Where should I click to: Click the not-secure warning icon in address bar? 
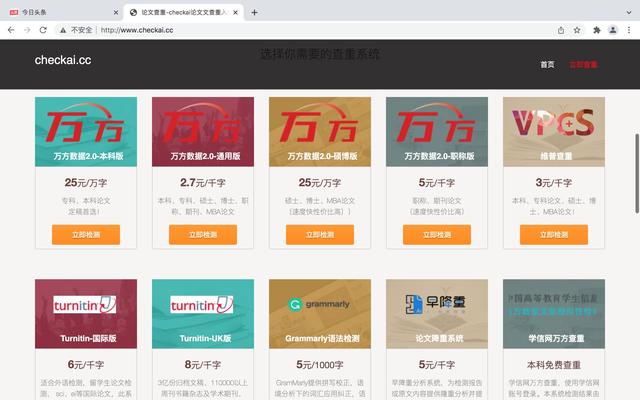[x=63, y=30]
